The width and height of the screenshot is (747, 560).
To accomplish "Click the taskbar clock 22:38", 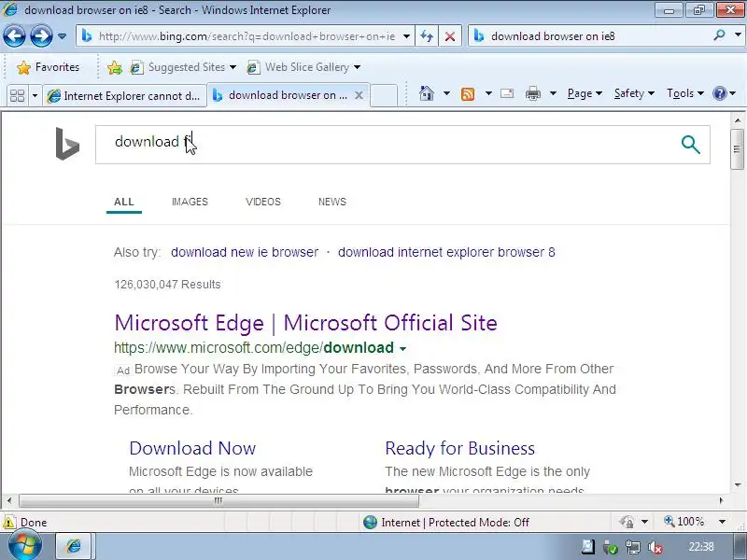I will [701, 547].
